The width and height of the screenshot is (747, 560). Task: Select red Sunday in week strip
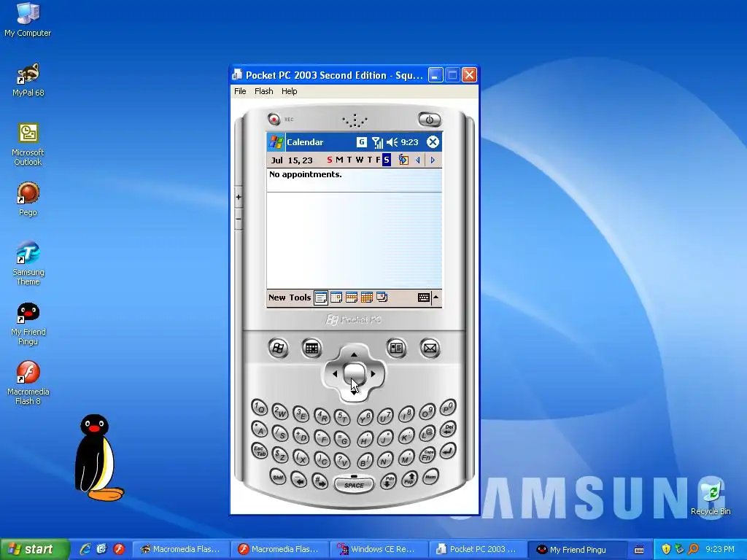pos(330,160)
